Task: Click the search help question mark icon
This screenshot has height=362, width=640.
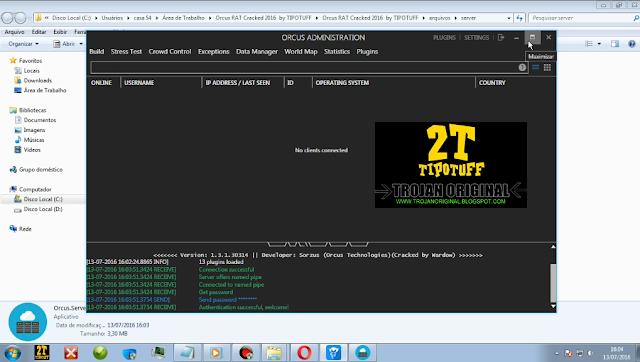Action: (522, 67)
